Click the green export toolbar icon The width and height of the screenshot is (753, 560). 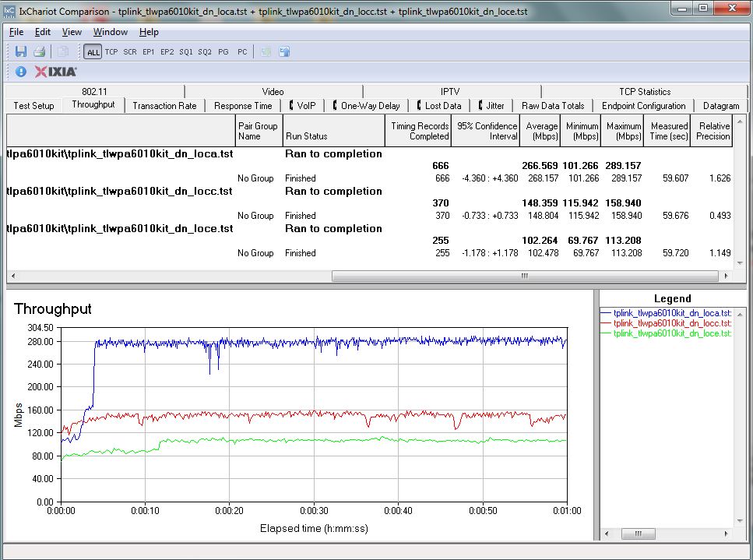click(x=266, y=52)
